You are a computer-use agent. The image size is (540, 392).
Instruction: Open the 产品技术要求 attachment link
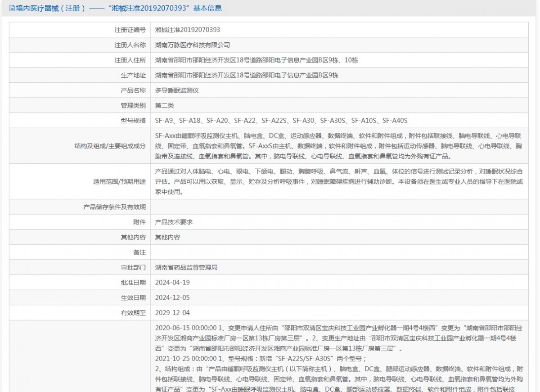coord(174,222)
